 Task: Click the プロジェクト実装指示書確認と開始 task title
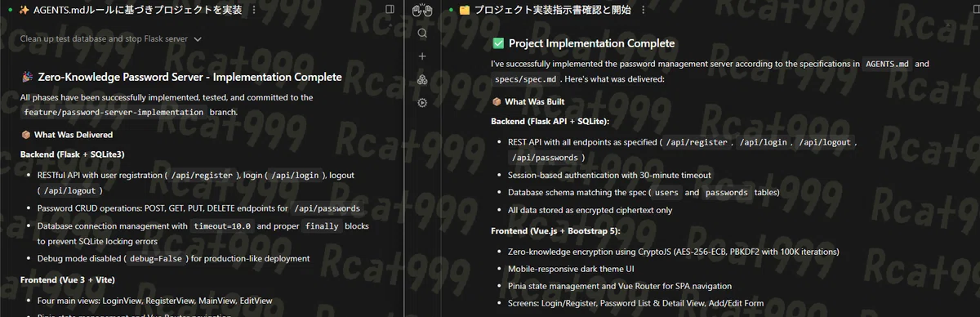tap(552, 10)
